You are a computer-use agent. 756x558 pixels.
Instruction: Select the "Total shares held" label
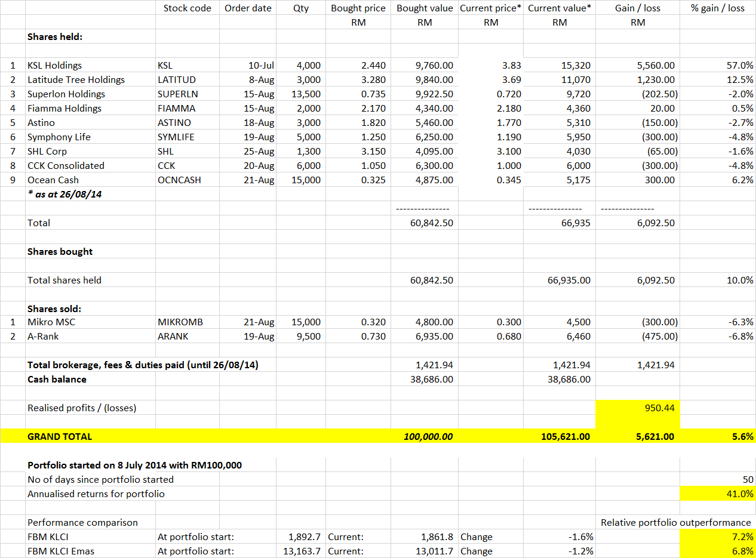tap(64, 280)
